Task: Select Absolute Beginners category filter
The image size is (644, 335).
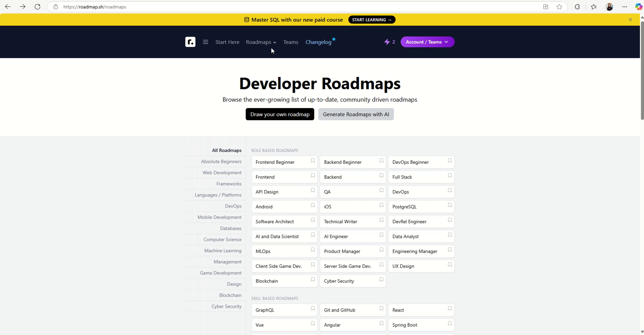Action: (x=221, y=162)
